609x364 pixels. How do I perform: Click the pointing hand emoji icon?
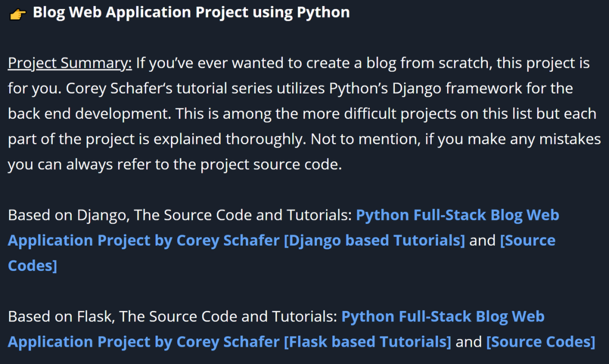(18, 14)
